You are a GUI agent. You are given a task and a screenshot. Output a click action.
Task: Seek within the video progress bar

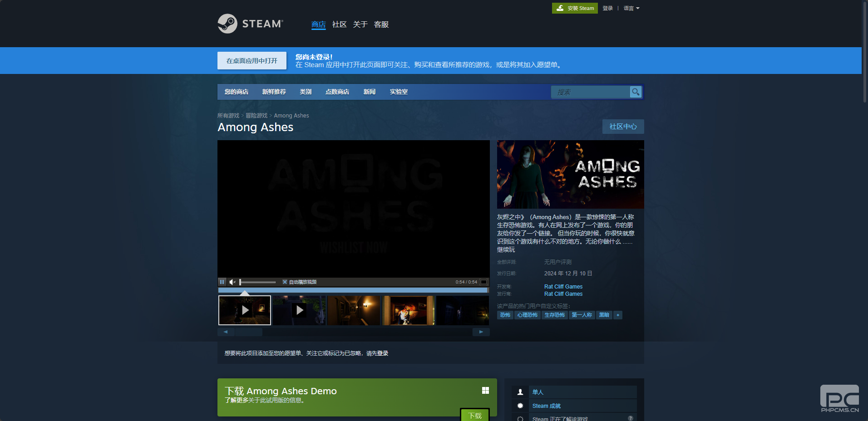tap(353, 290)
